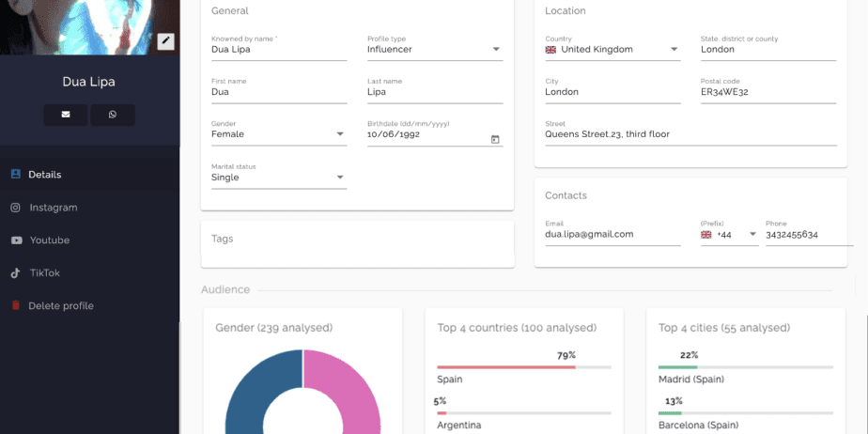Click the Audience section heading
868x434 pixels.
pyautogui.click(x=225, y=289)
